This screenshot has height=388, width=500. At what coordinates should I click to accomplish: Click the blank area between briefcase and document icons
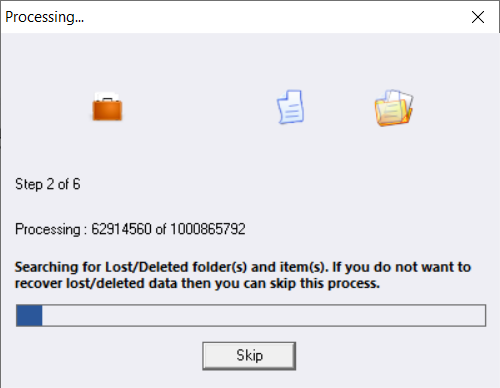pyautogui.click(x=199, y=107)
